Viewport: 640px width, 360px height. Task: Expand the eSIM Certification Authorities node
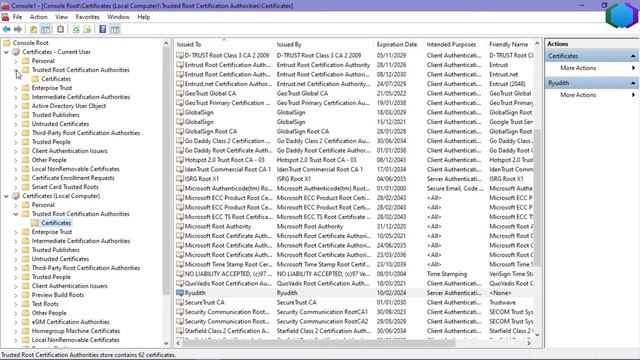(x=16, y=322)
